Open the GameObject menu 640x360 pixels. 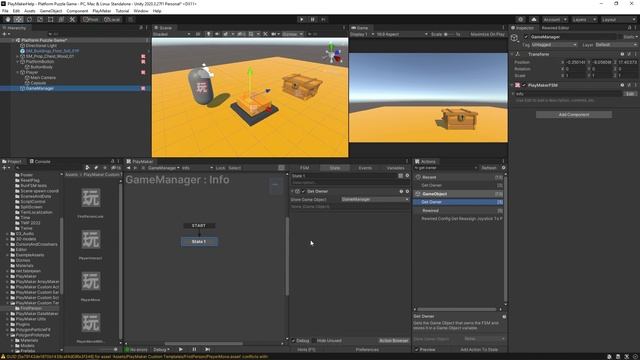[x=51, y=11]
